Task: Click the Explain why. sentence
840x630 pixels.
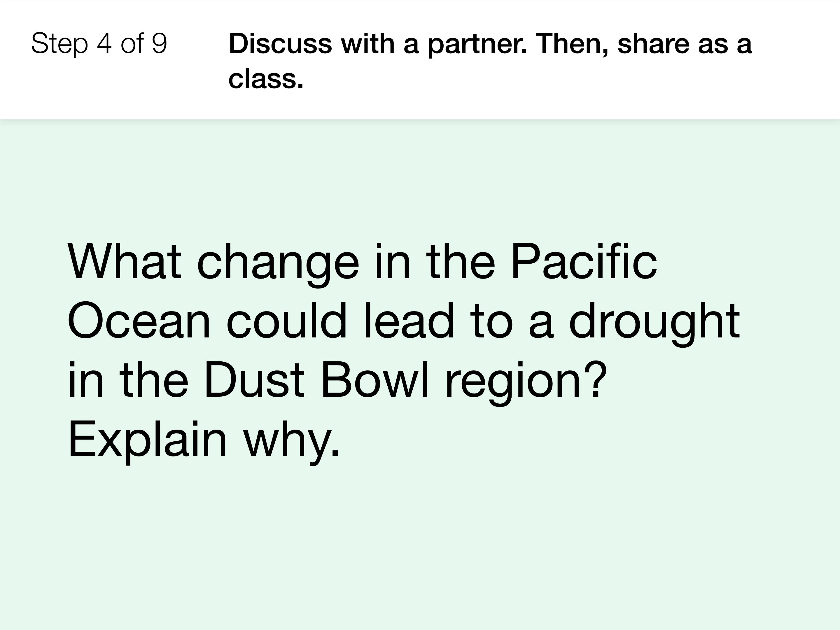Action: (x=204, y=442)
